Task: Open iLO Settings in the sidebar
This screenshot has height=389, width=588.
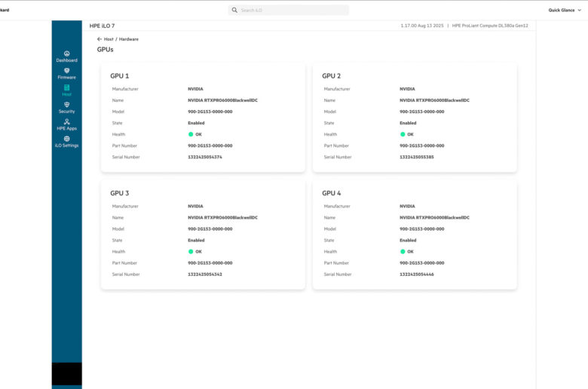Action: pyautogui.click(x=66, y=139)
